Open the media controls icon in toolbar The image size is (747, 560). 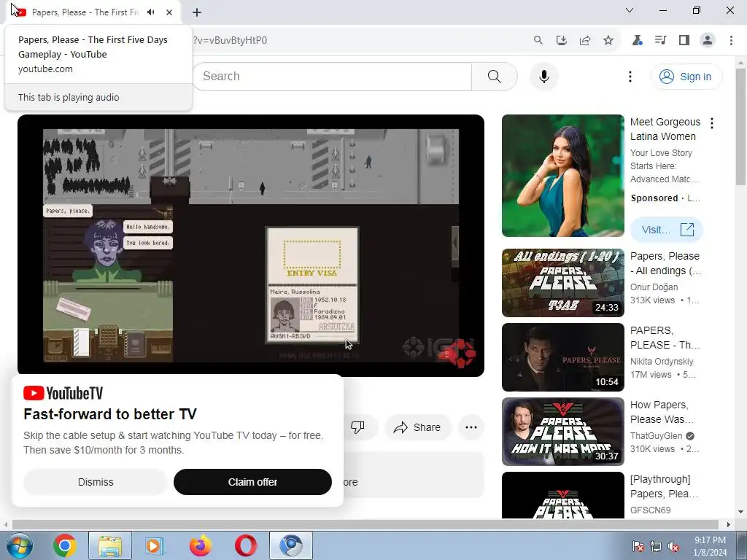660,40
